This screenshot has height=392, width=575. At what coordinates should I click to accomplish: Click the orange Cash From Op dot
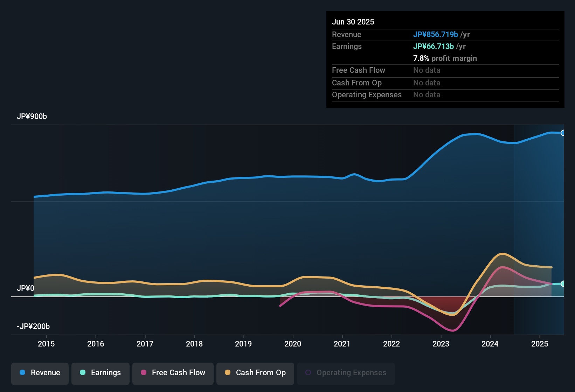click(228, 372)
